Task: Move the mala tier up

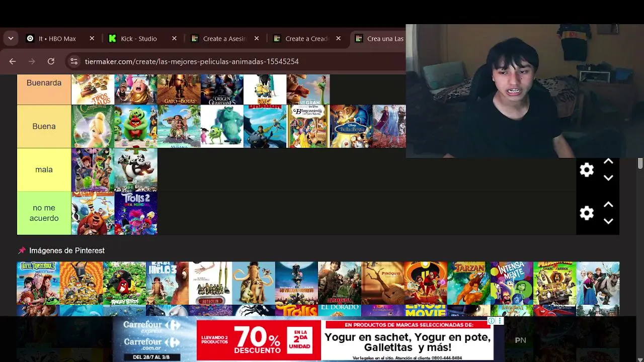Action: click(608, 161)
